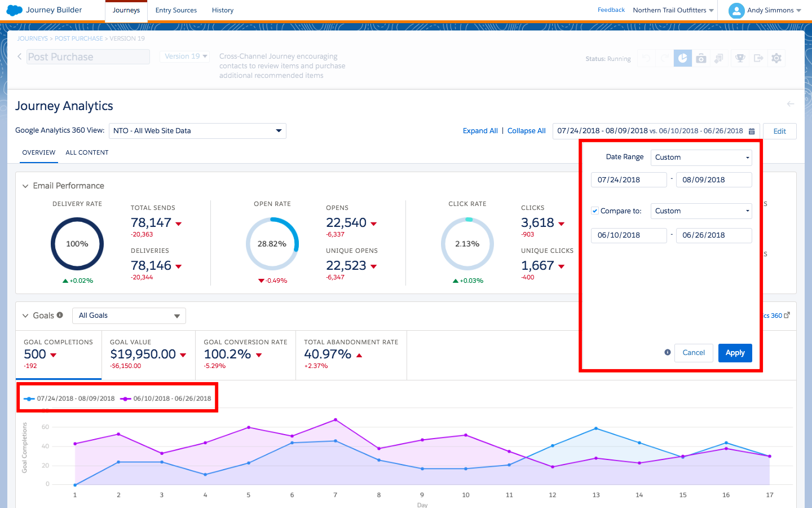Click the POST PURCHASE breadcrumb
Screen dimensions: 812x508
tap(79, 38)
